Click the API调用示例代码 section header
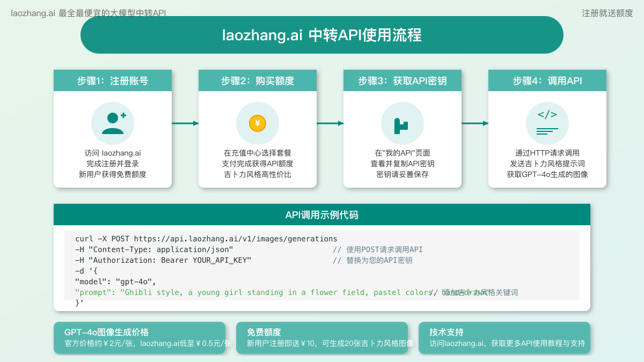Viewport: 644px width, 362px height. point(322,215)
